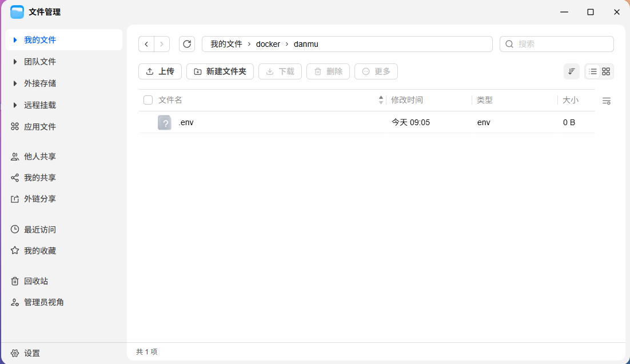
Task: Click the 今天 09:05 modified time
Action: (410, 122)
